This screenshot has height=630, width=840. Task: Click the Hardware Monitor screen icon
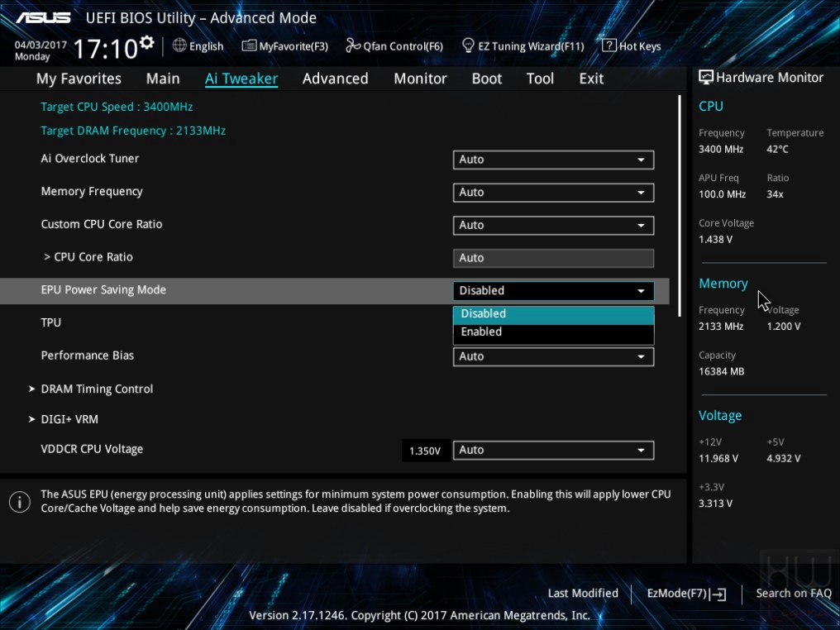(706, 77)
